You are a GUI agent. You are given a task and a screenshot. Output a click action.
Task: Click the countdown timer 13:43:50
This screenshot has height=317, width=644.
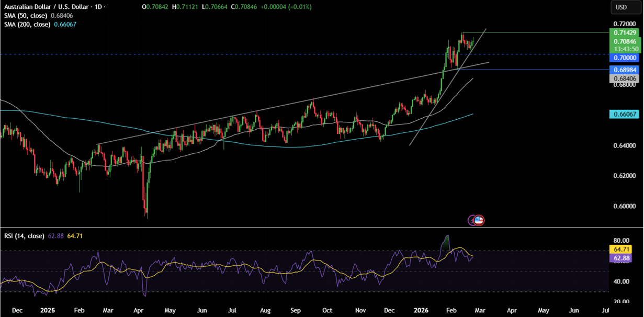(625, 48)
